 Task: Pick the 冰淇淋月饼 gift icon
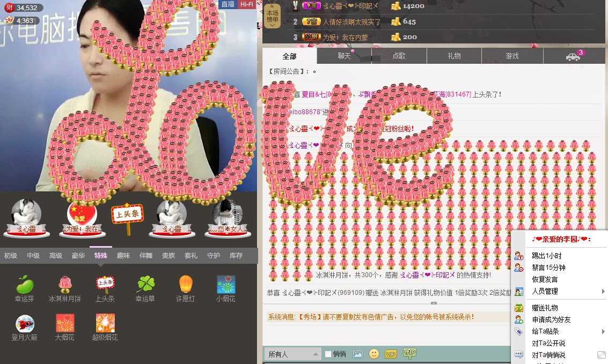(x=66, y=285)
